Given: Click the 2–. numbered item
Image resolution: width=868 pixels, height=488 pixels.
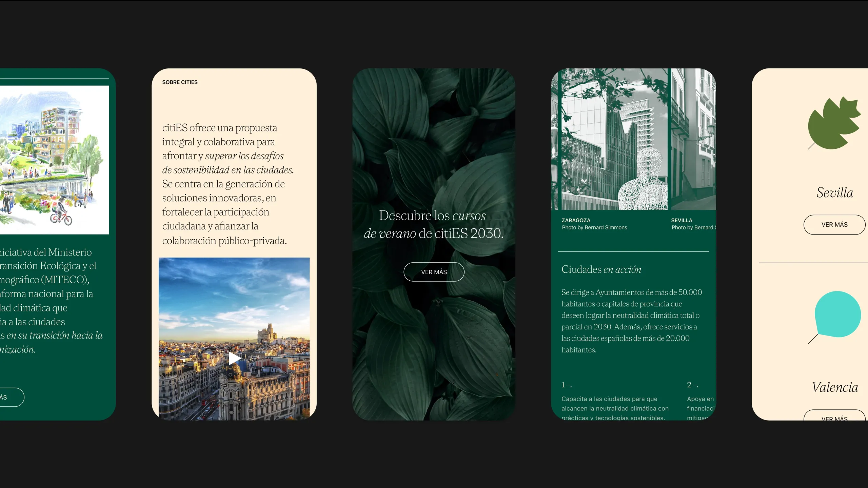Looking at the screenshot, I should [693, 385].
